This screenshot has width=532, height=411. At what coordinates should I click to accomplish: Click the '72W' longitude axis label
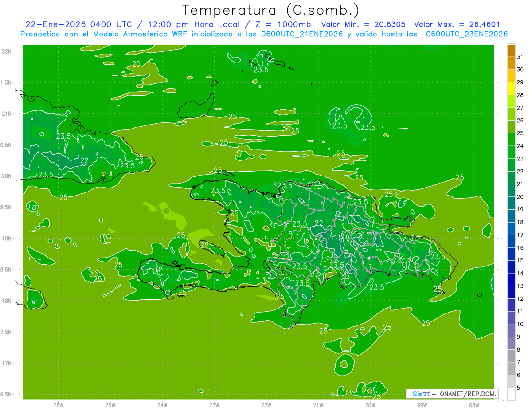click(266, 405)
